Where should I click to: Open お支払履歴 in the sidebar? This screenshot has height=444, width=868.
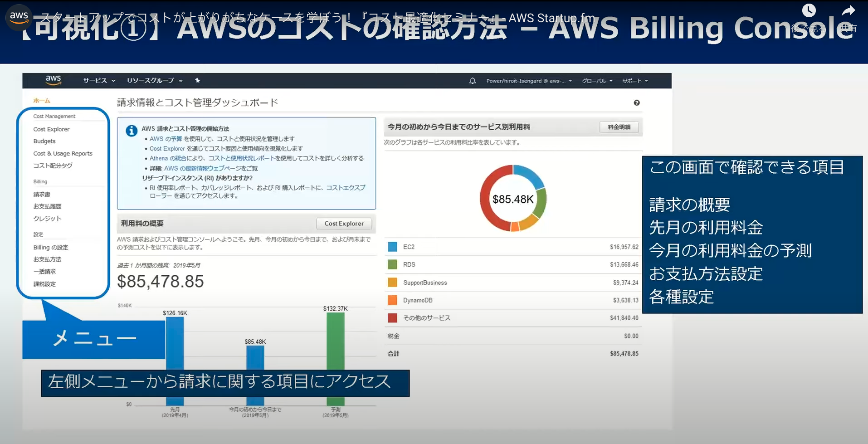click(47, 206)
